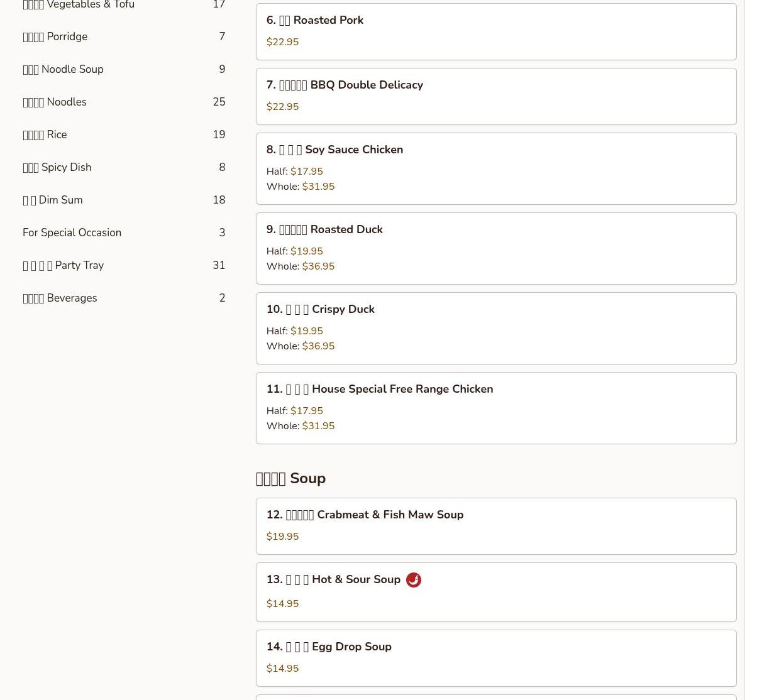Click the $22.95 price under BBQ Double Delicacy
Viewport: 757px width, 700px height.
(x=282, y=107)
